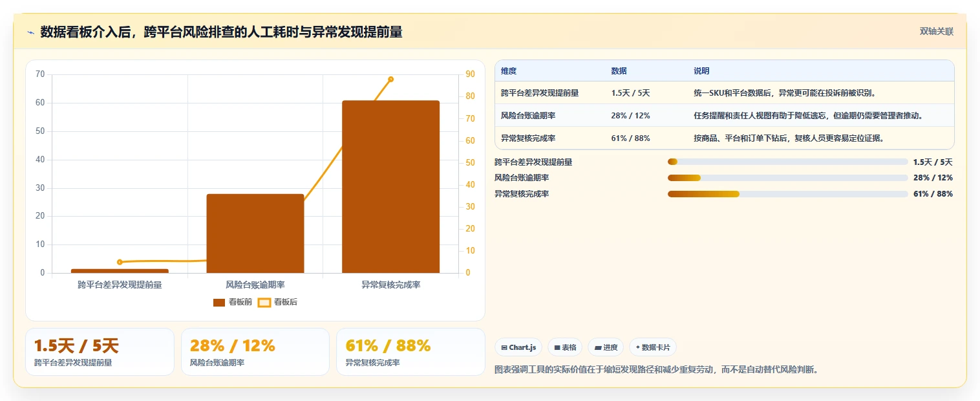Screen dimensions: 980x401
Task: Click the 风险台账逾期率 bar in chart
Action: (255, 233)
